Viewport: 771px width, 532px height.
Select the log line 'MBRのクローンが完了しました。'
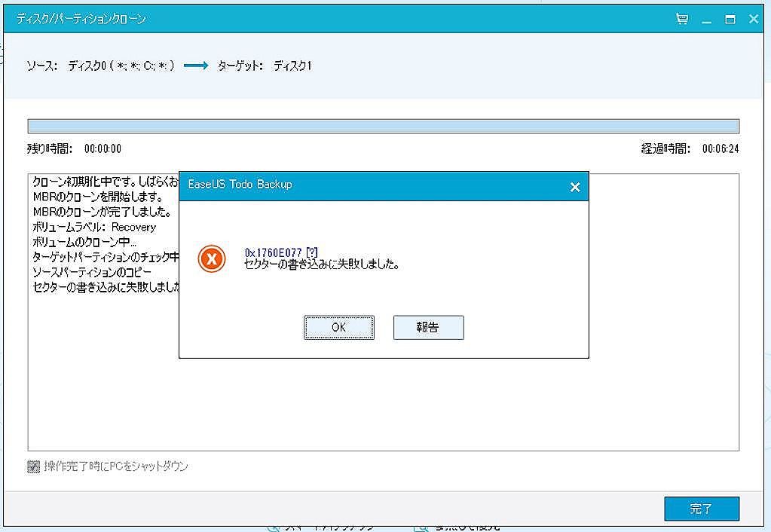102,212
